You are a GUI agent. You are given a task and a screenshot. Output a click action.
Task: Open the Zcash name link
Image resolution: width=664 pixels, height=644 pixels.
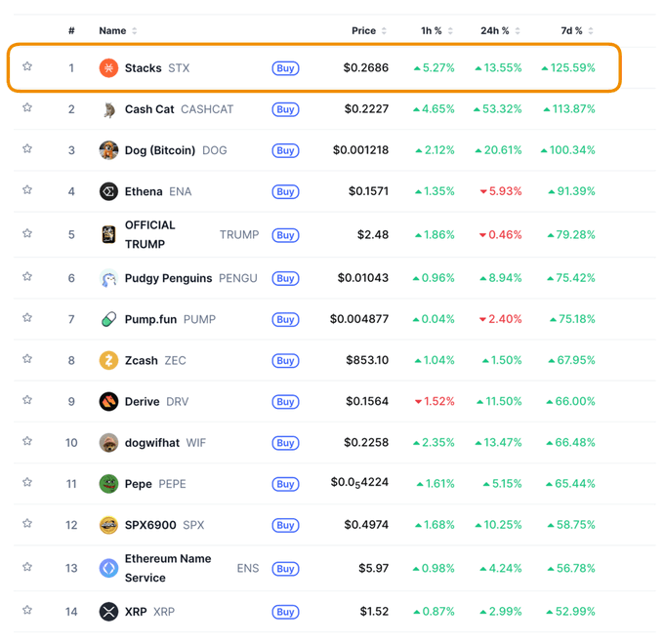tap(141, 360)
